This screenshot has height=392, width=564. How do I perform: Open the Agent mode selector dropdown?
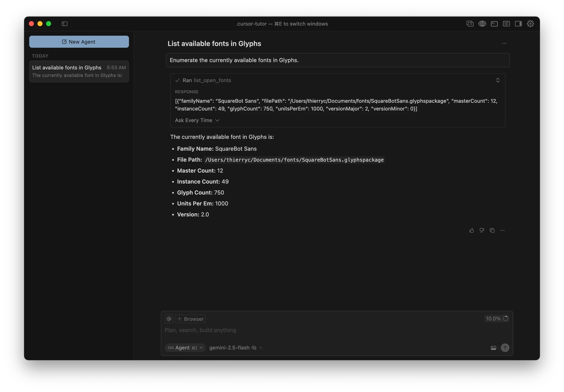[x=185, y=348]
